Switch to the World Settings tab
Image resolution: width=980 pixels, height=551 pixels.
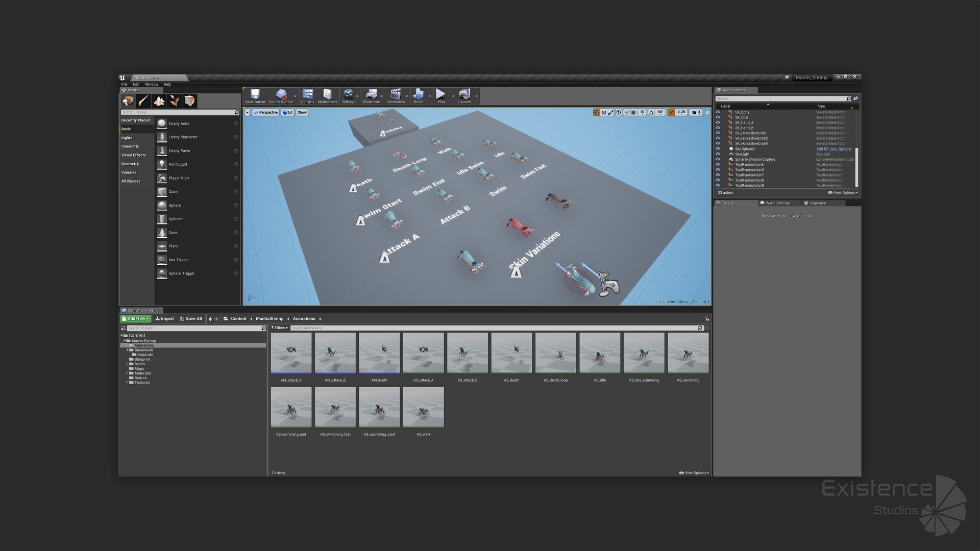point(777,203)
